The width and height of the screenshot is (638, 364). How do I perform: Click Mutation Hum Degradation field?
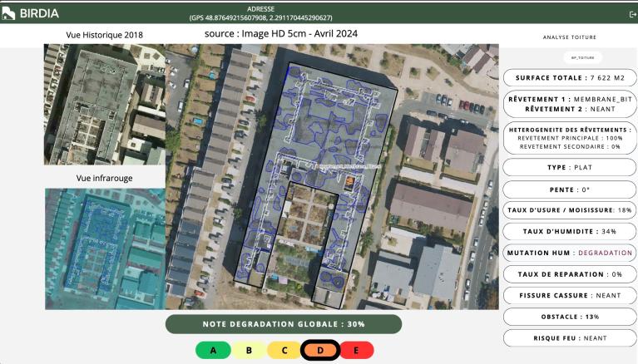click(570, 253)
